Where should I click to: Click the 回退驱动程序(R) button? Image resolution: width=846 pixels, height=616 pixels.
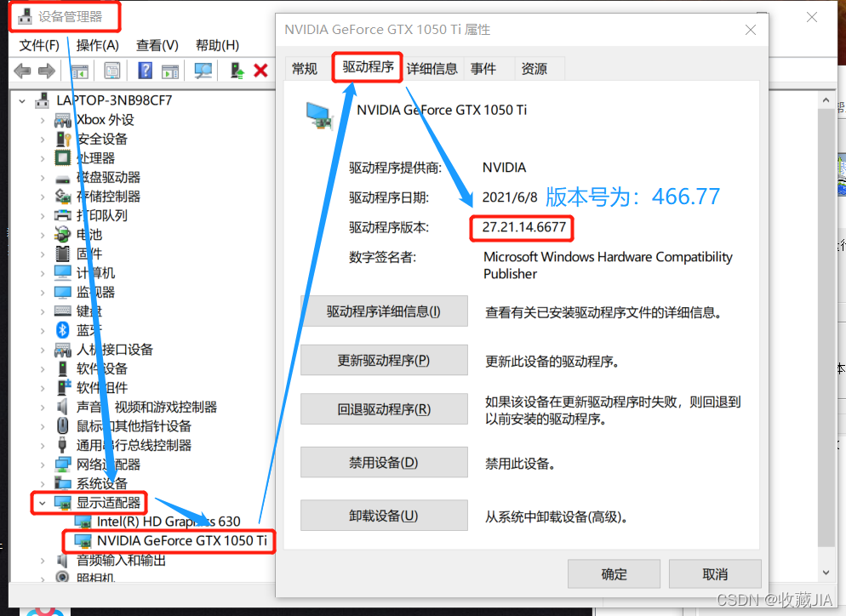pos(384,409)
